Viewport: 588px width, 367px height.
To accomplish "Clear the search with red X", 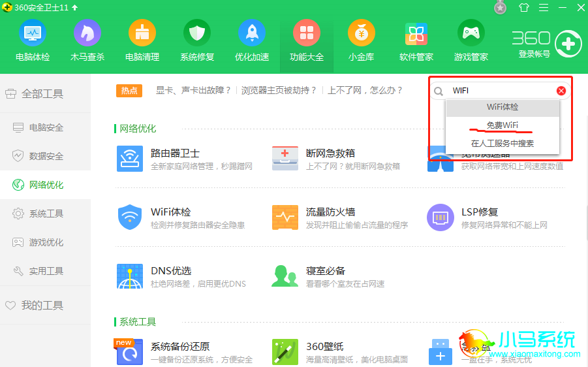I will [x=561, y=91].
